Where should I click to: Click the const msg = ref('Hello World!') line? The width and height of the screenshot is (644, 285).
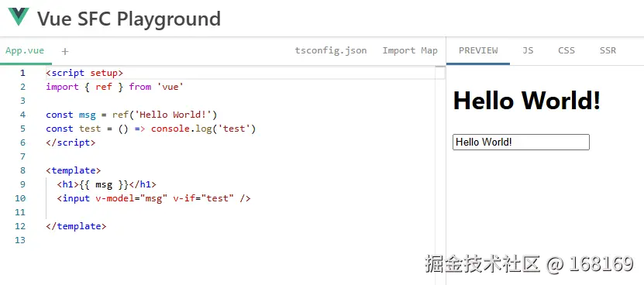click(131, 115)
